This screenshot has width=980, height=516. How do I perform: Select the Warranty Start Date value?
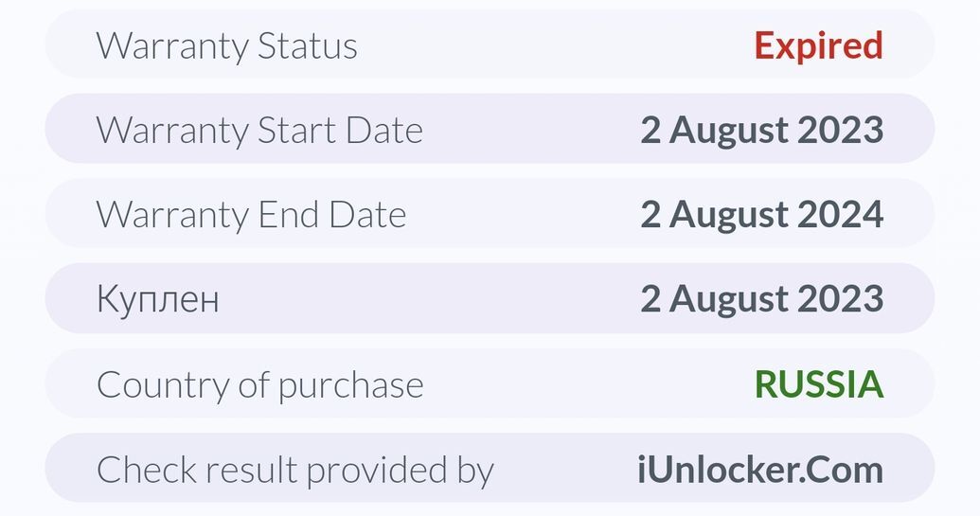pos(761,130)
